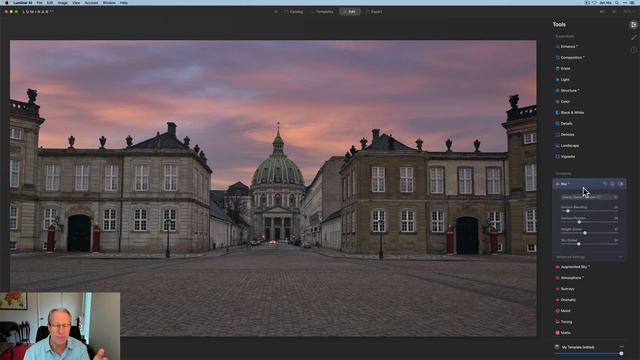
Task: Click the Tools panel heading
Action: (x=559, y=24)
